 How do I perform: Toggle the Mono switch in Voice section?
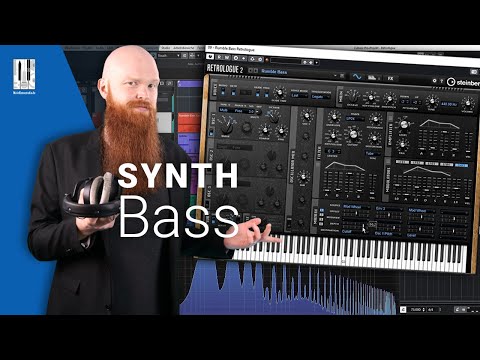pyautogui.click(x=223, y=91)
